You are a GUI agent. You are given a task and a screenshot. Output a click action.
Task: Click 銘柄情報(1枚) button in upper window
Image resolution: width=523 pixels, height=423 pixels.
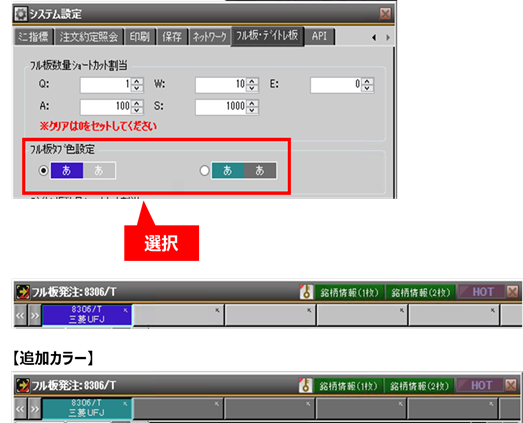(x=350, y=293)
